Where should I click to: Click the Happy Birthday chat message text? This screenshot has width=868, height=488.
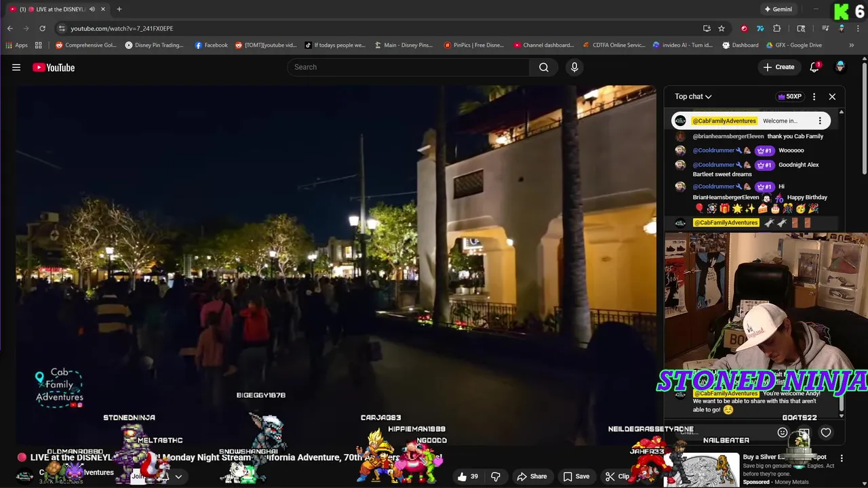pos(807,197)
